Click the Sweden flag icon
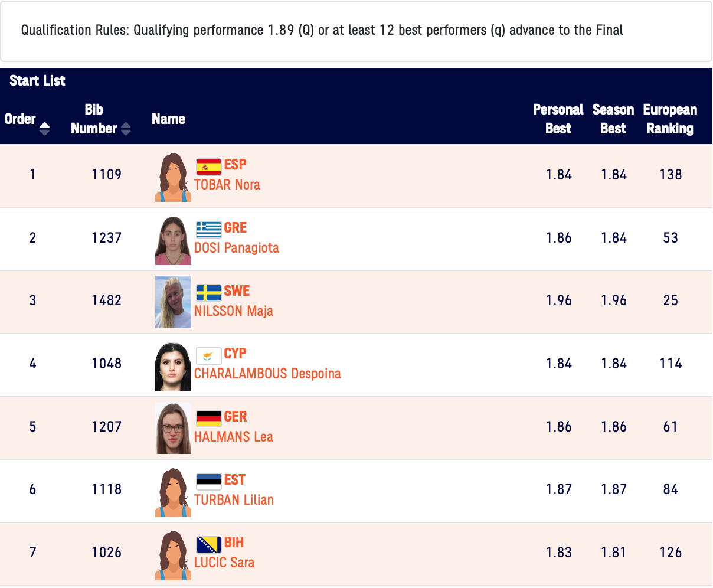This screenshot has height=588, width=713. point(208,292)
